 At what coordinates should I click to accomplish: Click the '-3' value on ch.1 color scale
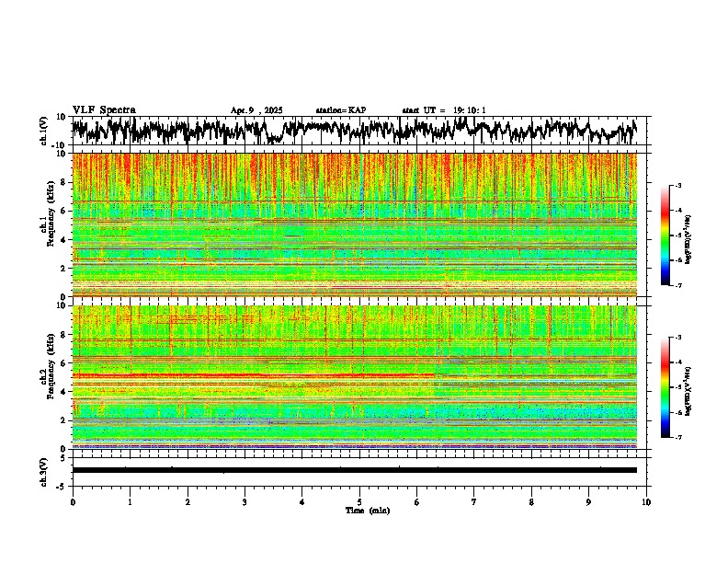coord(677,185)
